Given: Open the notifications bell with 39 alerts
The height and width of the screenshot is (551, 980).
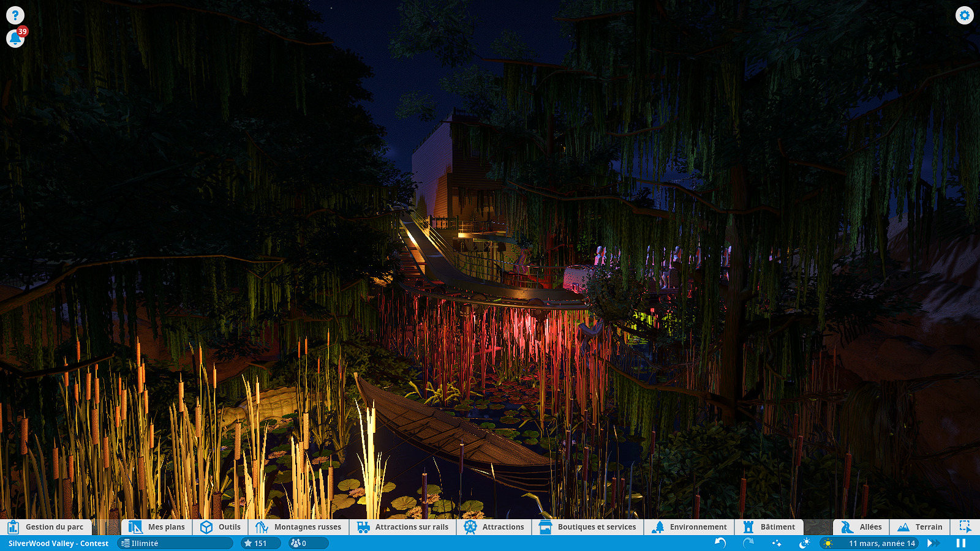Looking at the screenshot, I should click(x=15, y=39).
